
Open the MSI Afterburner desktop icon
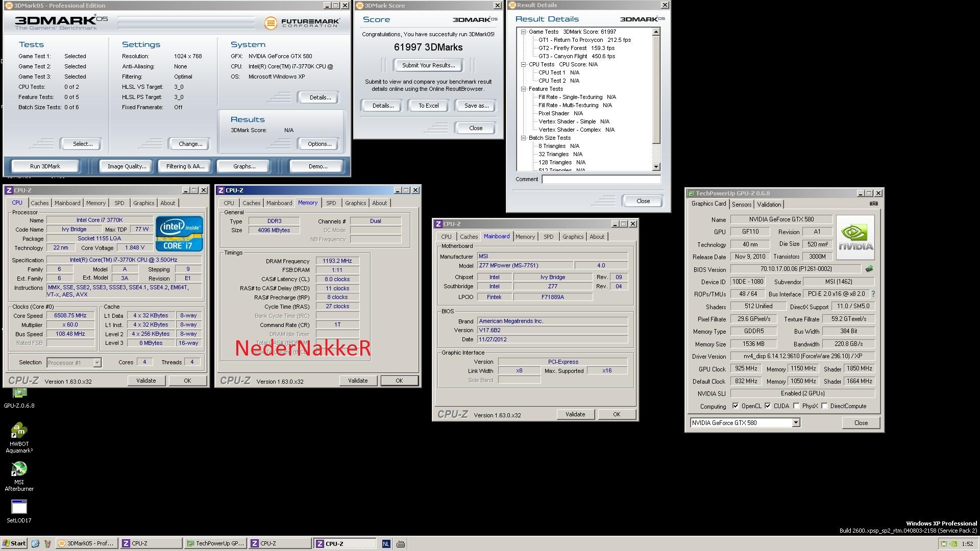pos(19,469)
